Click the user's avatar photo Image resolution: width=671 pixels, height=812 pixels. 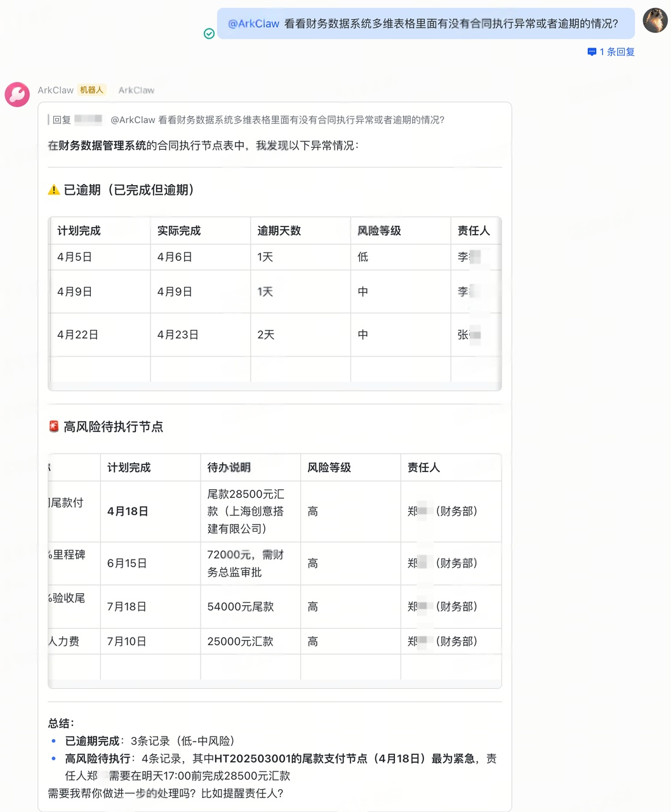pos(655,20)
